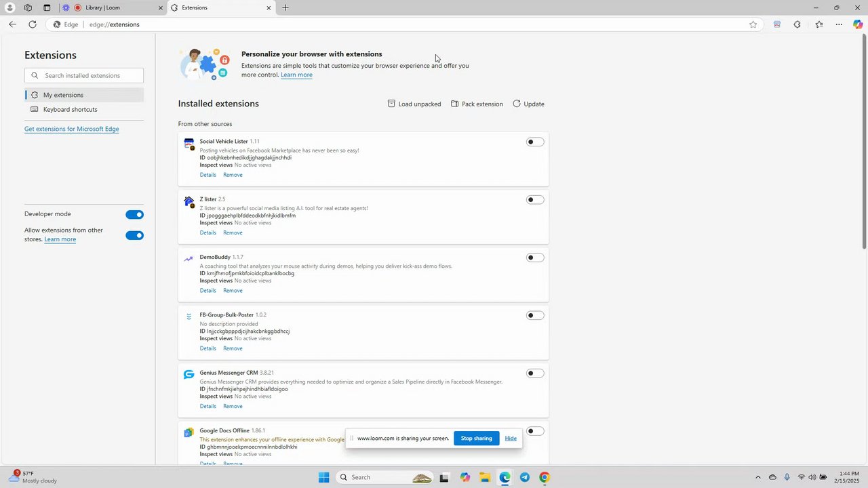Open Details for Genius Messenger CRM

point(208,406)
